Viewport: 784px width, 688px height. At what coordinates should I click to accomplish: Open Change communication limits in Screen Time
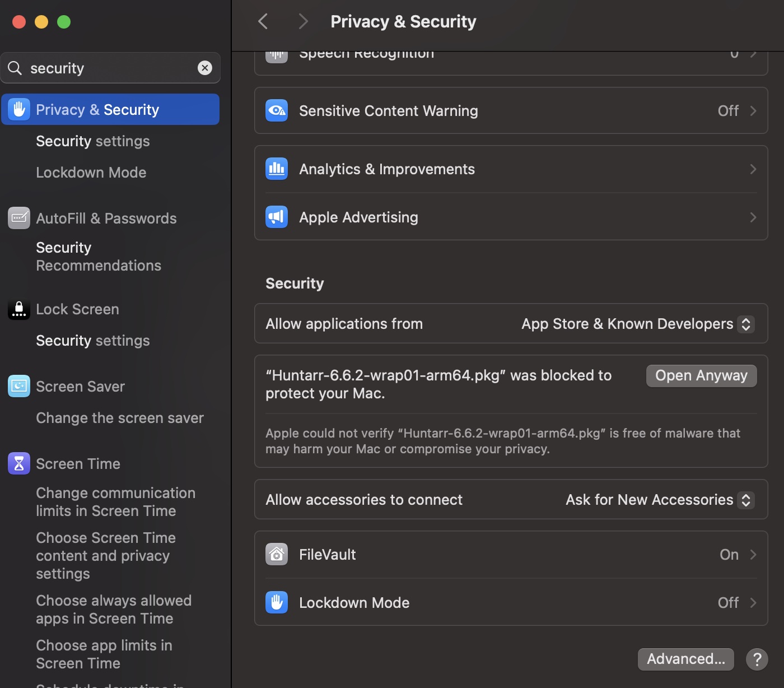click(116, 502)
